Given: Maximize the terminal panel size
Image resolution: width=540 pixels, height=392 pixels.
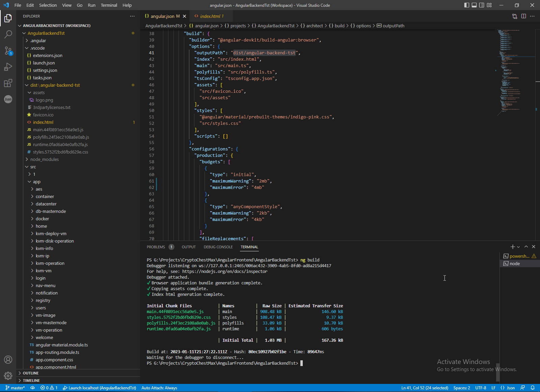Looking at the screenshot, I should pyautogui.click(x=526, y=247).
